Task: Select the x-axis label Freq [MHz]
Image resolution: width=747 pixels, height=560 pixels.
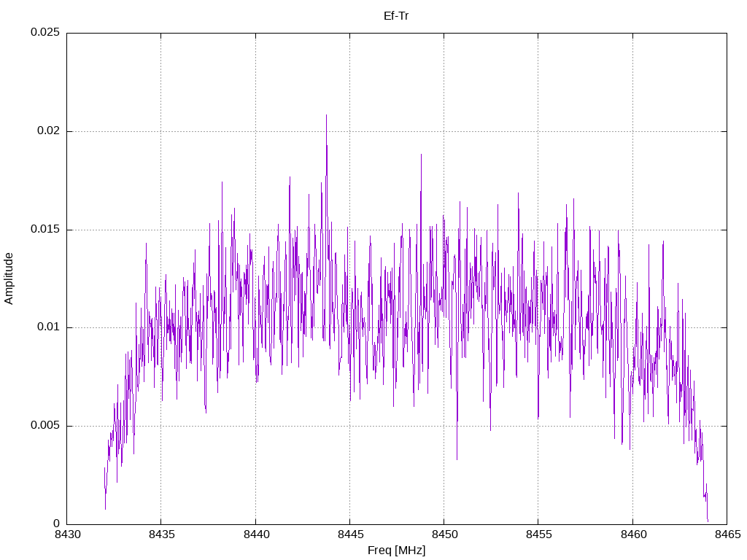Action: point(396,551)
